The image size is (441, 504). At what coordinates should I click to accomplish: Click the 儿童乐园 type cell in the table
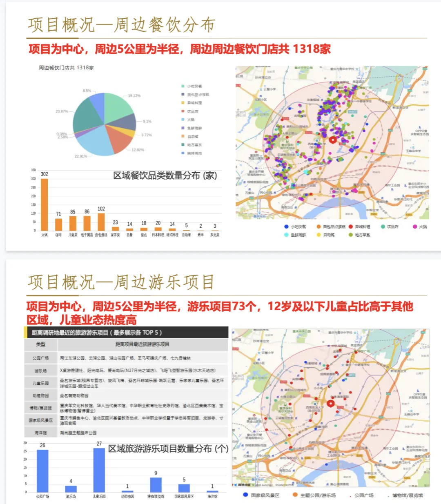[41, 383]
